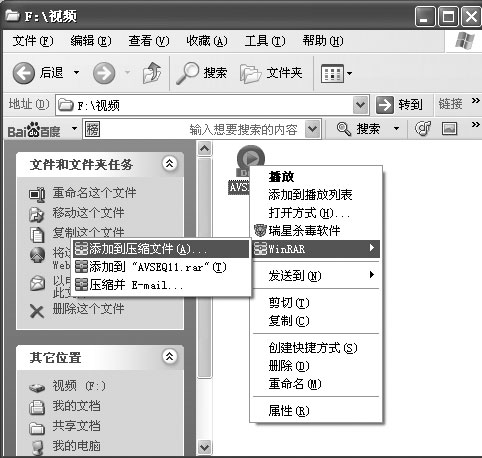
Task: Click the Views grid icon
Action: [332, 73]
